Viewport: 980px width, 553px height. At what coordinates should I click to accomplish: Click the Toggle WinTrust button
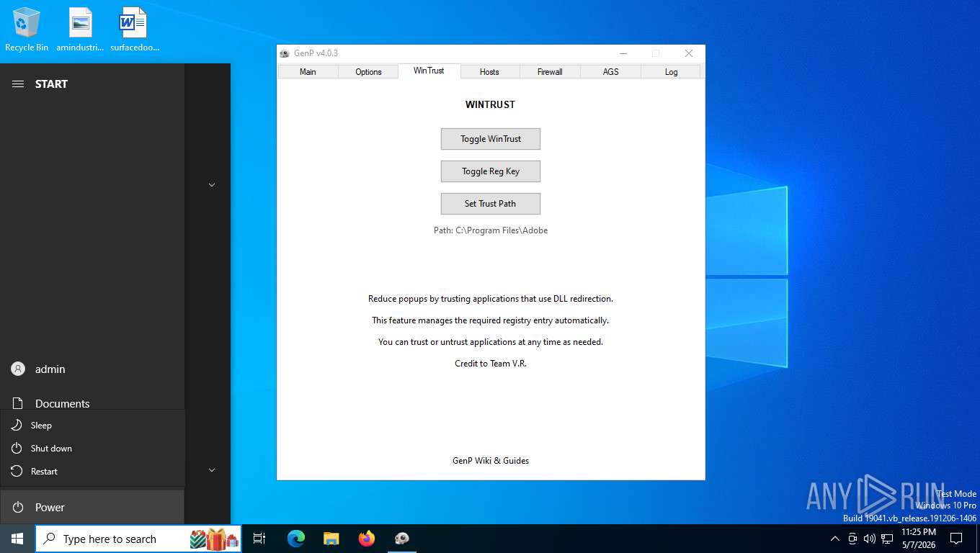tap(491, 139)
